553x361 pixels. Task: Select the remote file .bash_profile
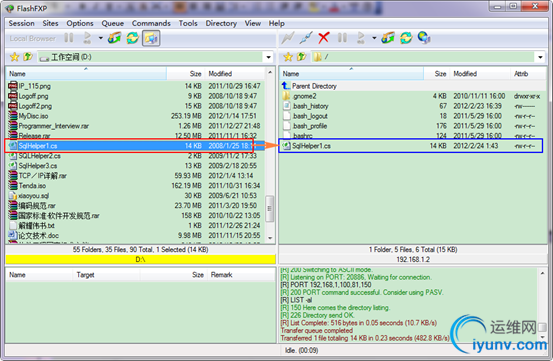tap(412, 126)
